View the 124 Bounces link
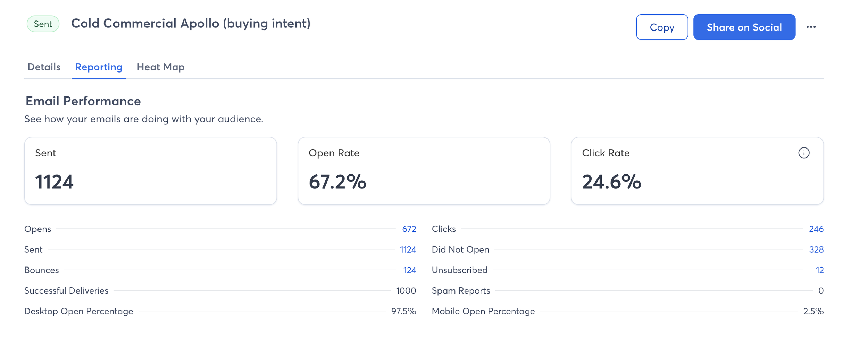The width and height of the screenshot is (868, 347). click(409, 270)
